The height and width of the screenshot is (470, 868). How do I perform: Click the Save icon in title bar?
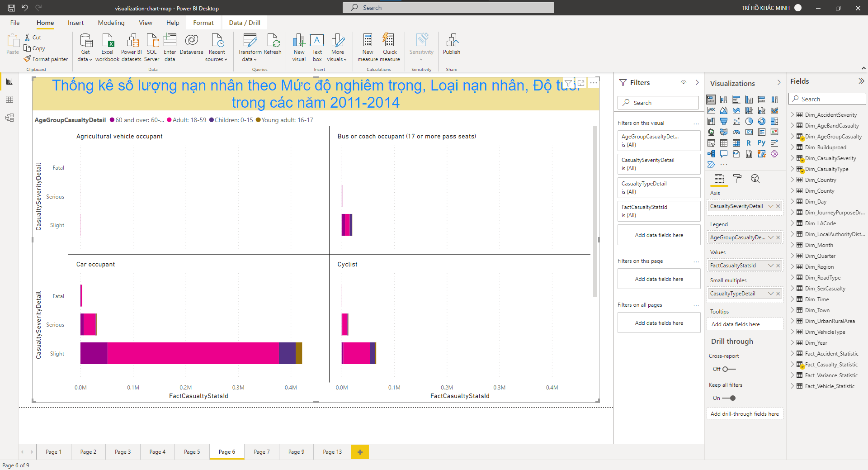pyautogui.click(x=11, y=8)
